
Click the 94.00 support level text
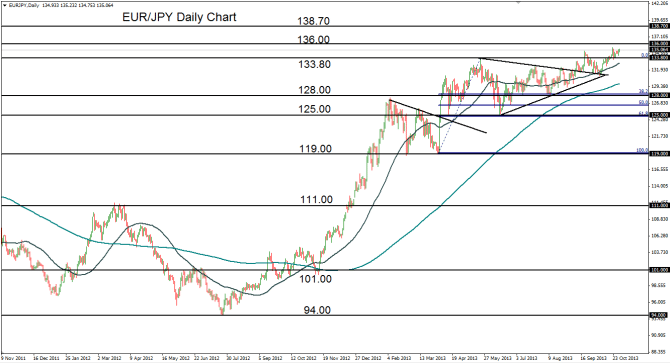[317, 310]
